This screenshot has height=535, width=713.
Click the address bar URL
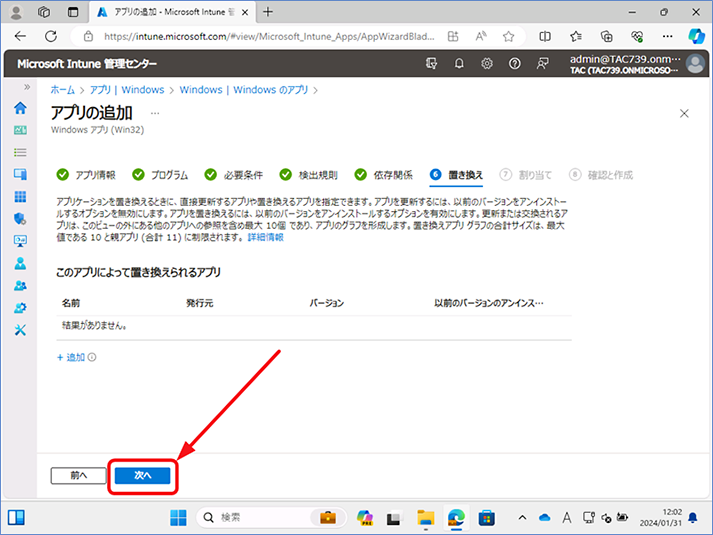[269, 36]
